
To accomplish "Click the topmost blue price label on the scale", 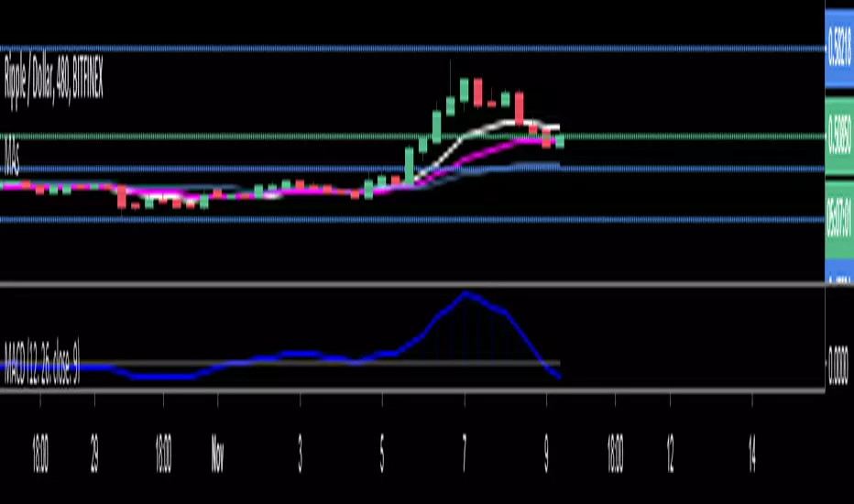I will (839, 48).
